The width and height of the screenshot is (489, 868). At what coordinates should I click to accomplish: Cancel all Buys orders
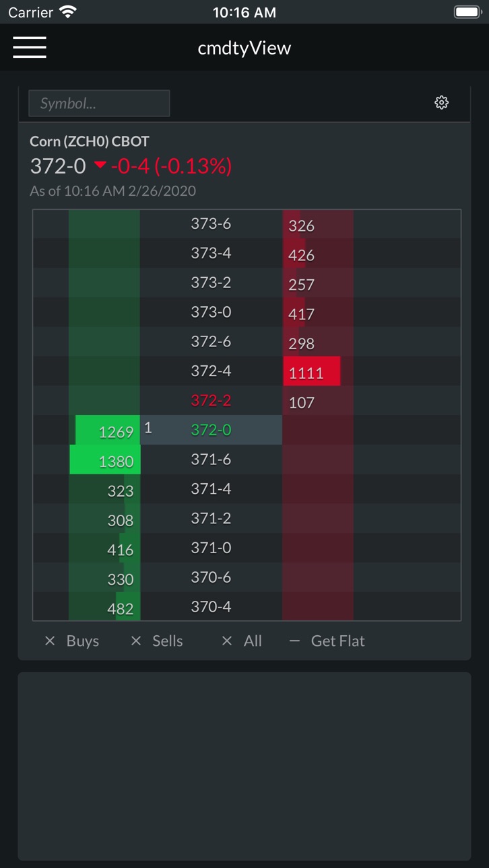pos(71,641)
